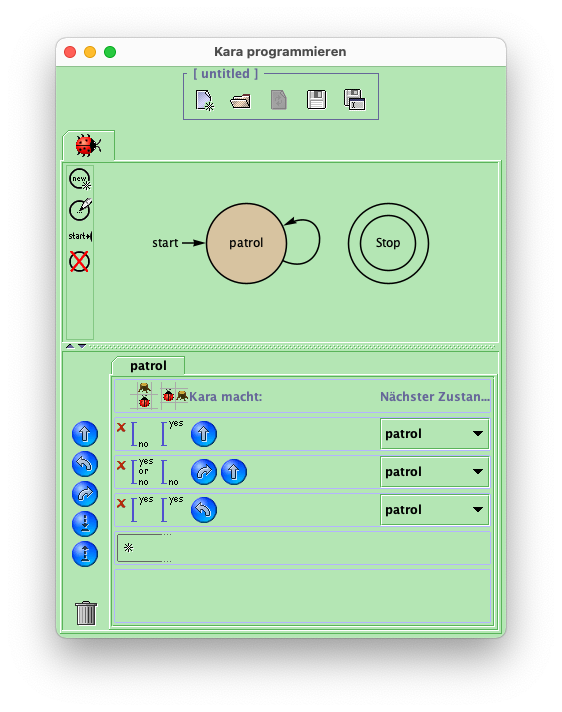The image size is (562, 712).
Task: Open a program with the folder icon
Action: coord(241,100)
